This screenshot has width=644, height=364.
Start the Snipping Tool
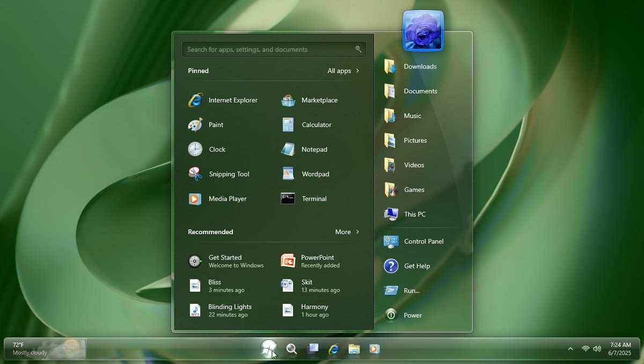pos(218,174)
